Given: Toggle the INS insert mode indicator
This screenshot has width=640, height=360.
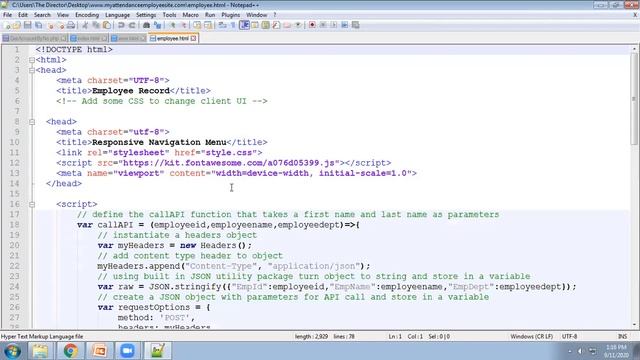Looking at the screenshot, I should 622,336.
